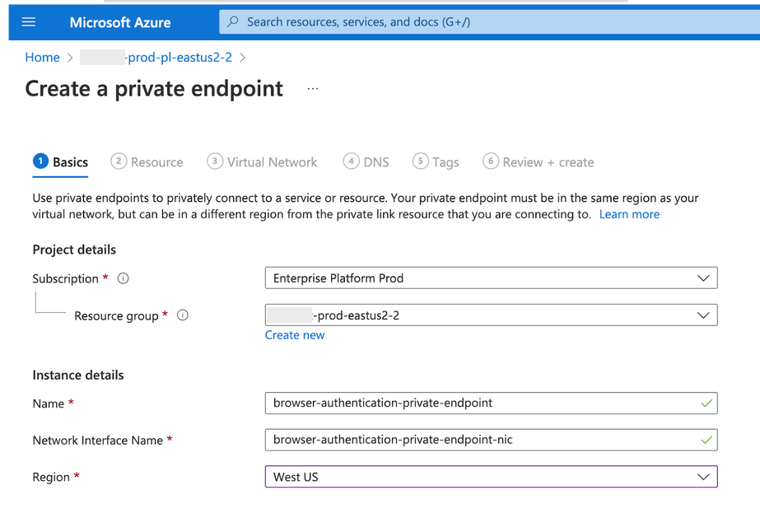The height and width of the screenshot is (532, 760).
Task: Navigate to Home breadcrumb
Action: (42, 58)
